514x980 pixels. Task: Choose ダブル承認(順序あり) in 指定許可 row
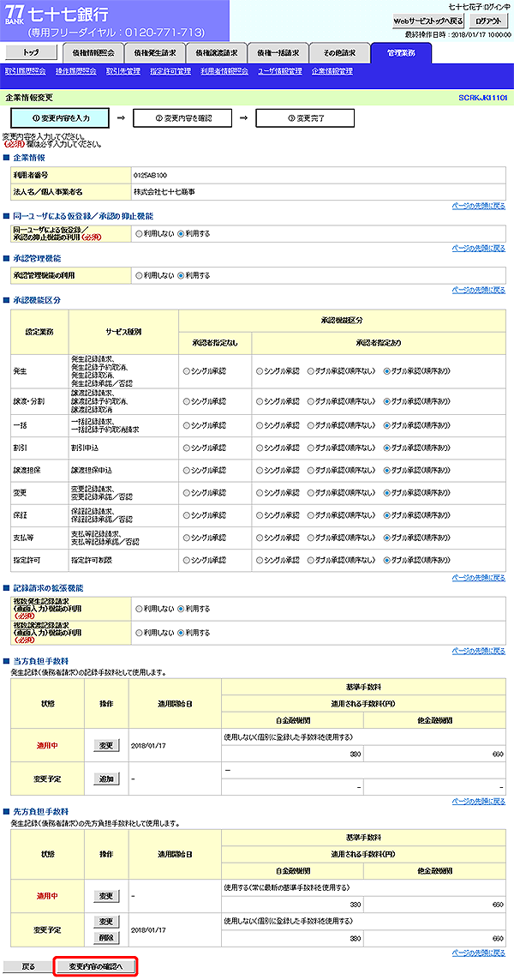coord(387,561)
